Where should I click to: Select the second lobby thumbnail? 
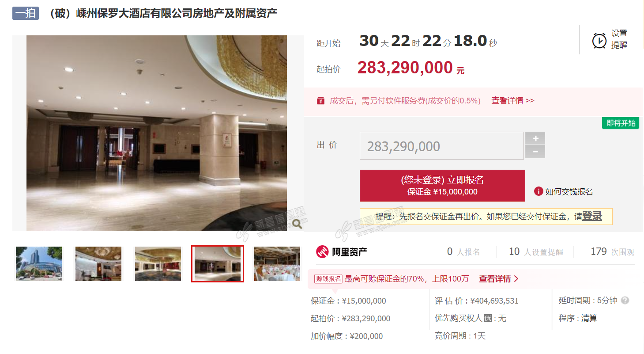[158, 264]
